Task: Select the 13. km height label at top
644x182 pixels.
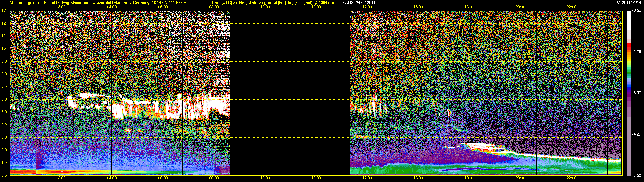Action: pos(4,10)
